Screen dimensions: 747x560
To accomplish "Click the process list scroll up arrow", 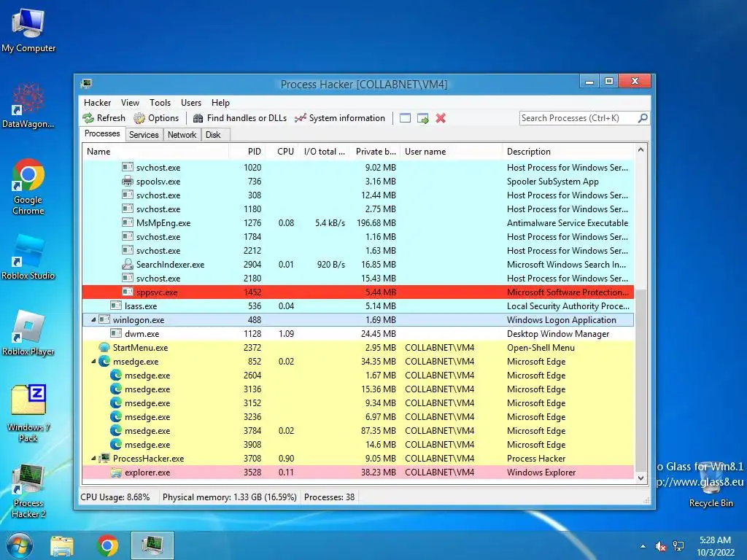I will click(640, 150).
